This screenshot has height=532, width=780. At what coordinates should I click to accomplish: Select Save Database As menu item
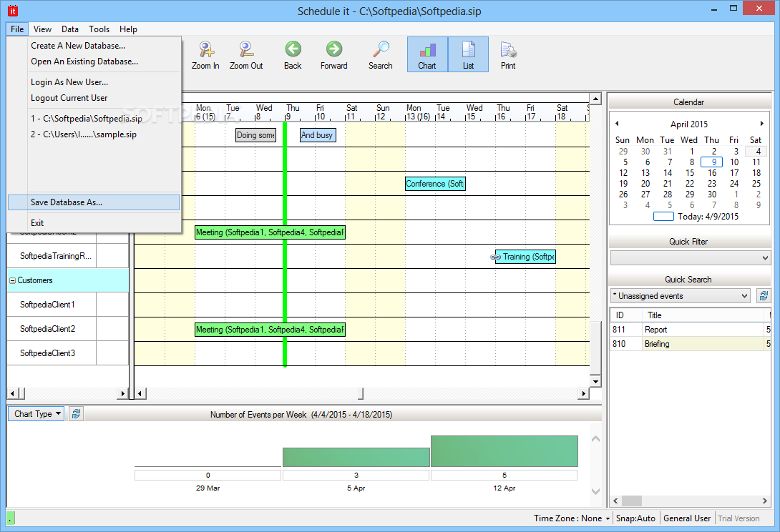coord(94,202)
